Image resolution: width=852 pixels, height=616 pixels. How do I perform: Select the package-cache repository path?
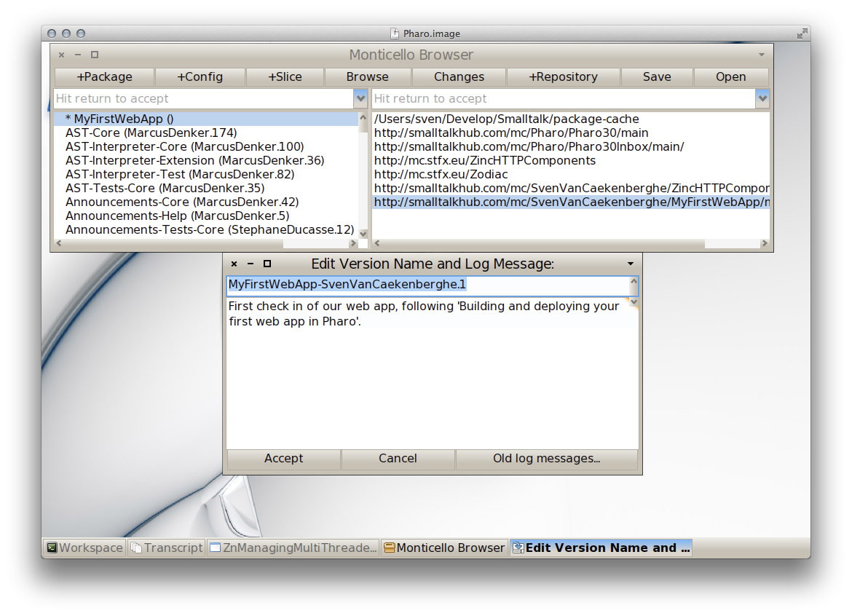[570, 119]
